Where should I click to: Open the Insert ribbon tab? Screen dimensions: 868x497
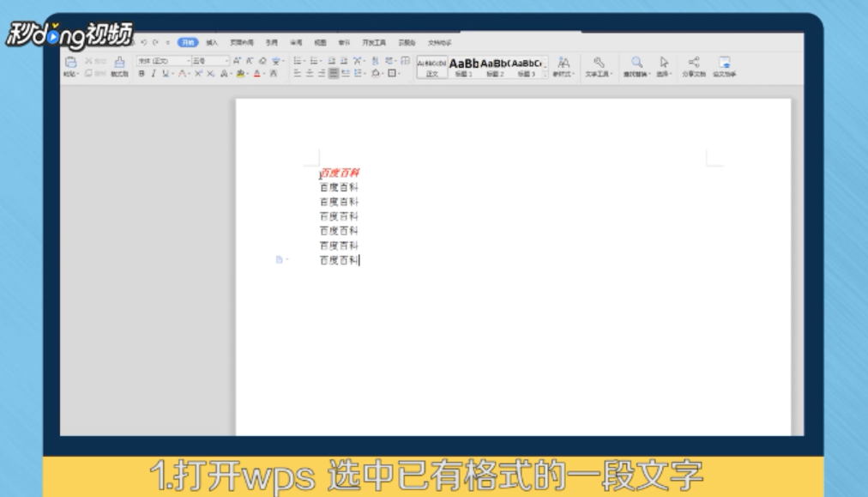click(x=212, y=43)
